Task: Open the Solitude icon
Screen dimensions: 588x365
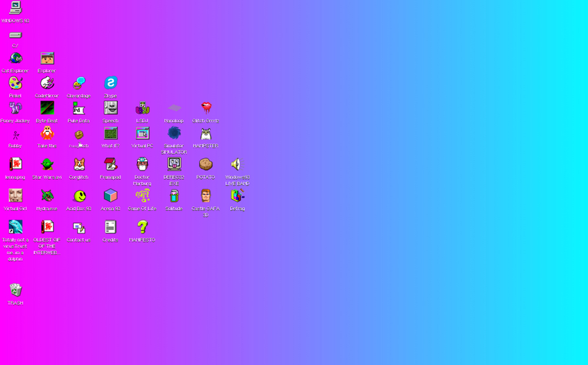Action: tap(174, 195)
